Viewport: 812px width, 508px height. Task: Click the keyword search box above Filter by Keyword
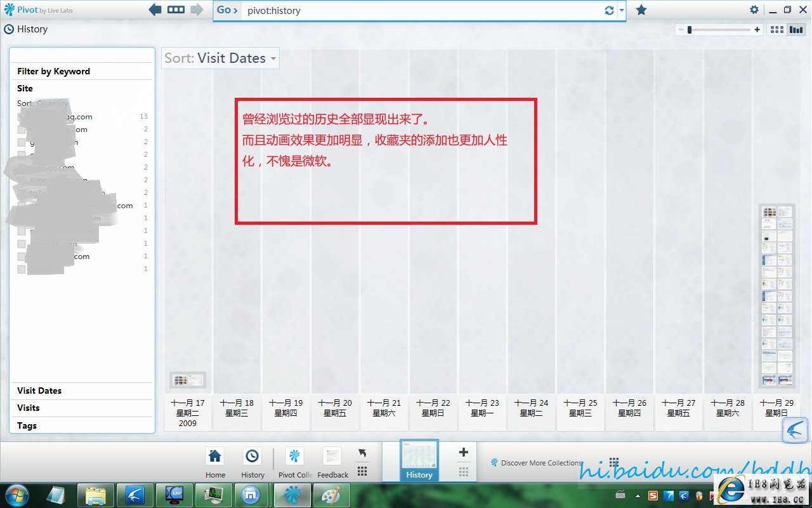tap(82, 56)
